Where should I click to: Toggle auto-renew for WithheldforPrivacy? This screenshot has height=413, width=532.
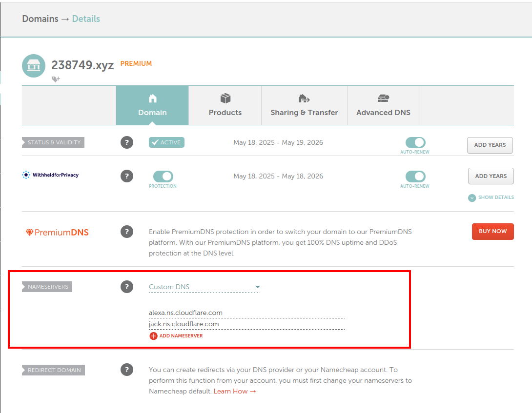click(x=415, y=177)
